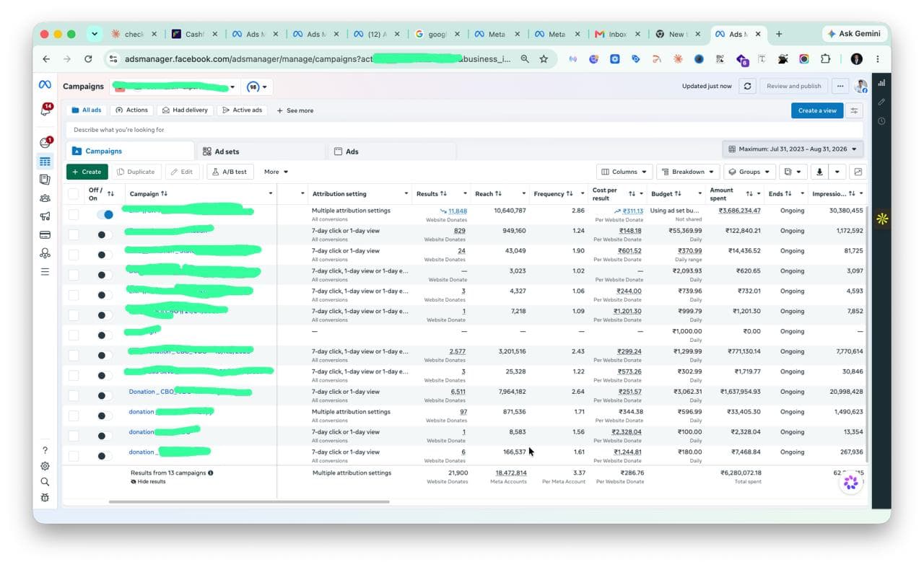This screenshot has height=567, width=924.
Task: Click the A/B test button
Action: tap(230, 172)
